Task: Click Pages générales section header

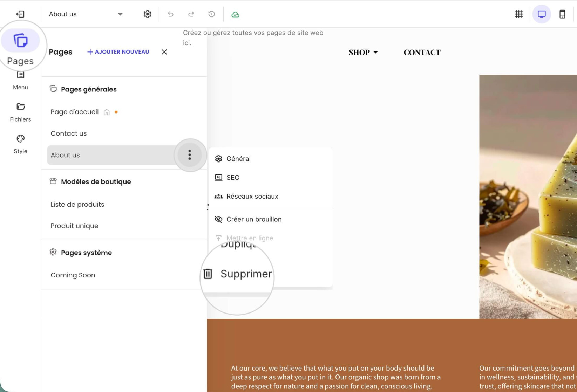Action: (x=88, y=89)
